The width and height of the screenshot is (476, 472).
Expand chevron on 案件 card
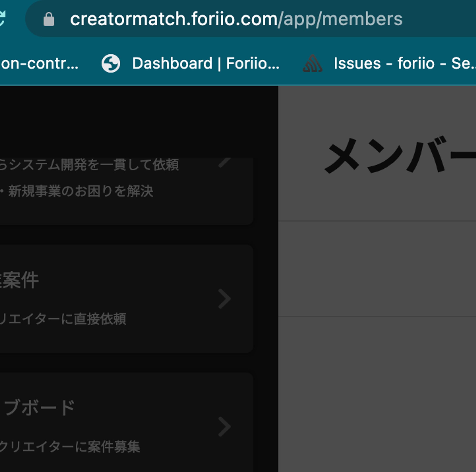pos(224,299)
